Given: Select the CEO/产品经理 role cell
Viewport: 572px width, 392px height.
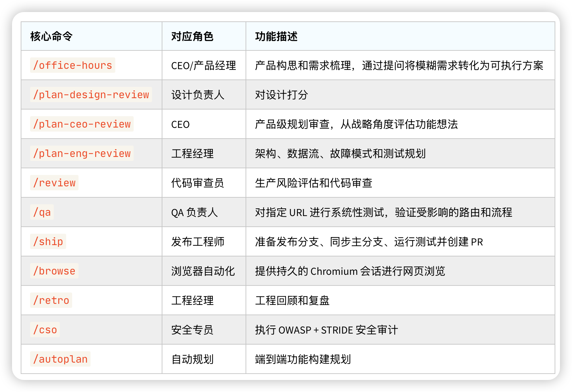Looking at the screenshot, I should [x=203, y=65].
